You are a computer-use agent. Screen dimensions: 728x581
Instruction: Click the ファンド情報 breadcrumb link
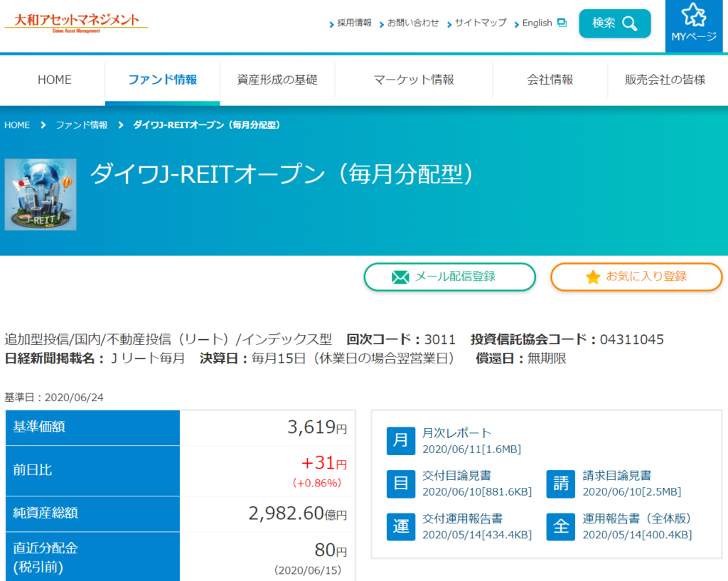(82, 125)
